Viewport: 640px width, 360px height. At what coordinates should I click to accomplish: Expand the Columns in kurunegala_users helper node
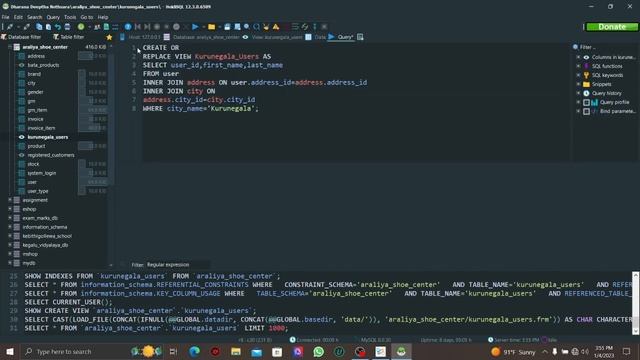578,57
